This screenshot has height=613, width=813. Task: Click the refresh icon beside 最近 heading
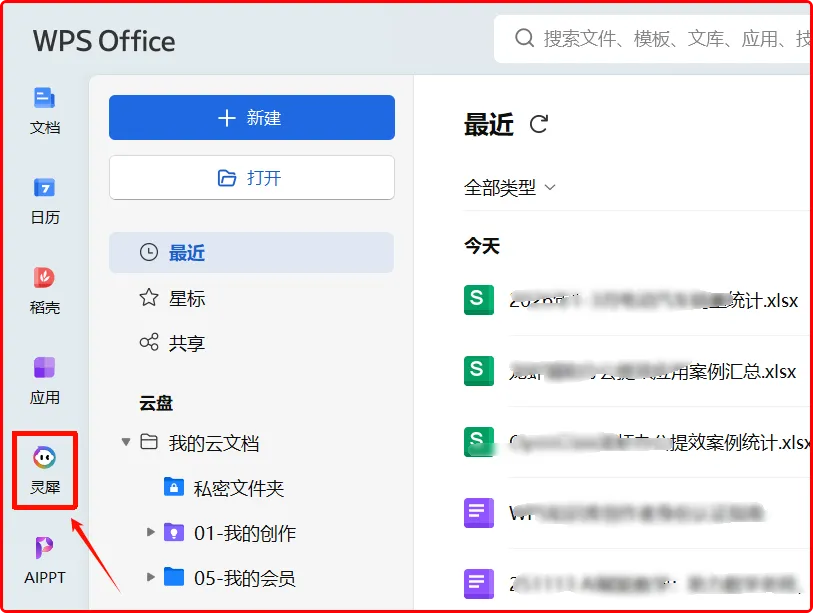pyautogui.click(x=539, y=124)
